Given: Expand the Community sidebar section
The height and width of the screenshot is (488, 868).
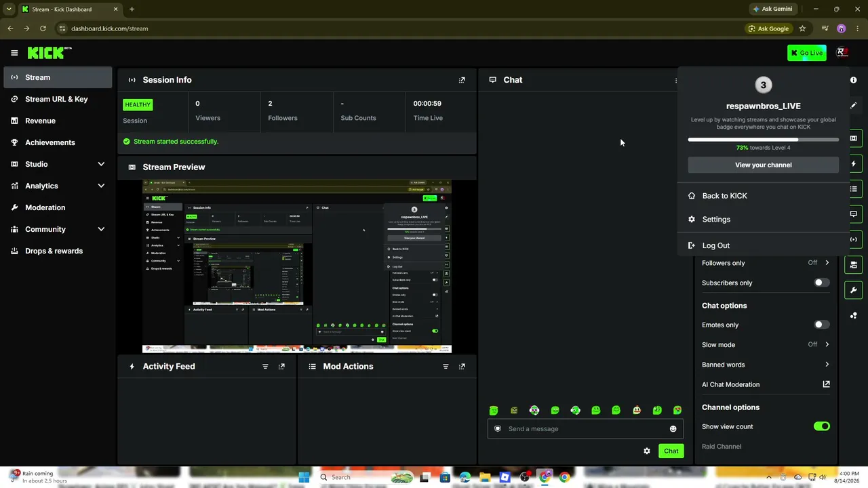Looking at the screenshot, I should click(101, 229).
